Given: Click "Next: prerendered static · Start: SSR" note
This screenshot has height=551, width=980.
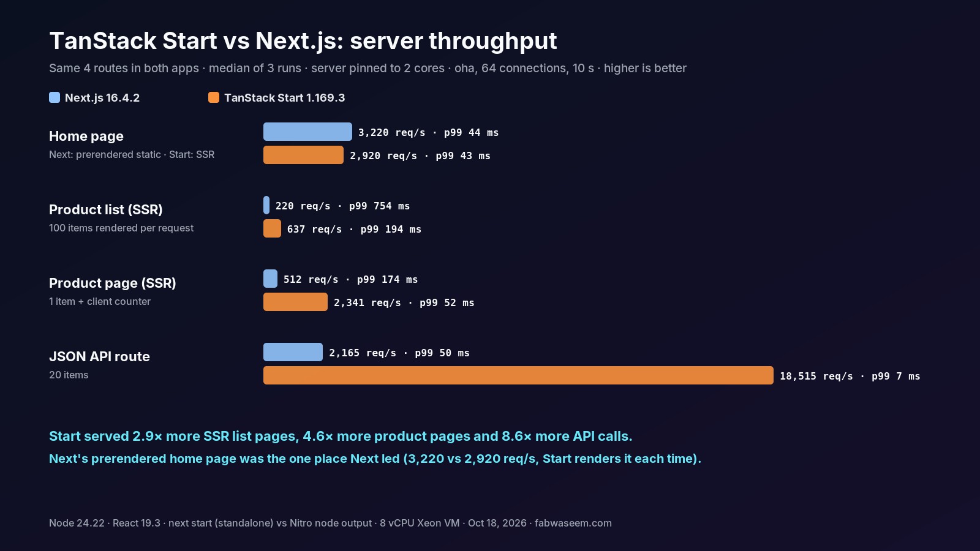Looking at the screenshot, I should point(132,154).
